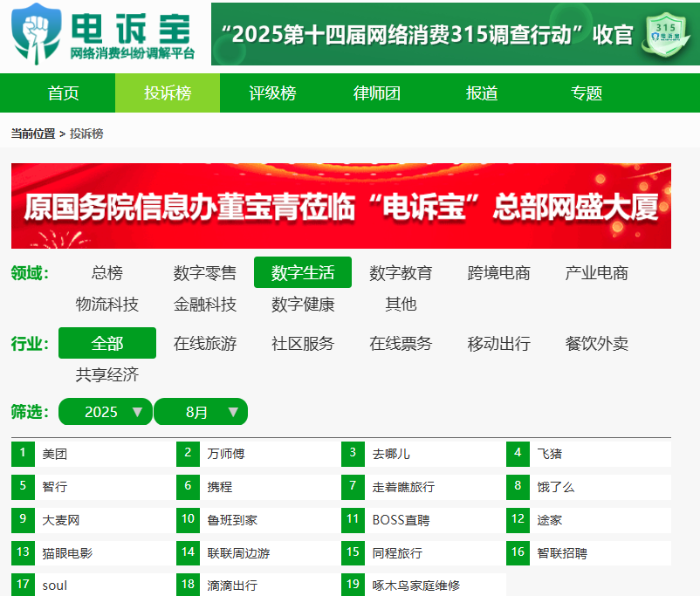Screen dimensions: 700x596
Task: Open the 2025 网络消费315调查行动 banner
Action: (x=456, y=34)
